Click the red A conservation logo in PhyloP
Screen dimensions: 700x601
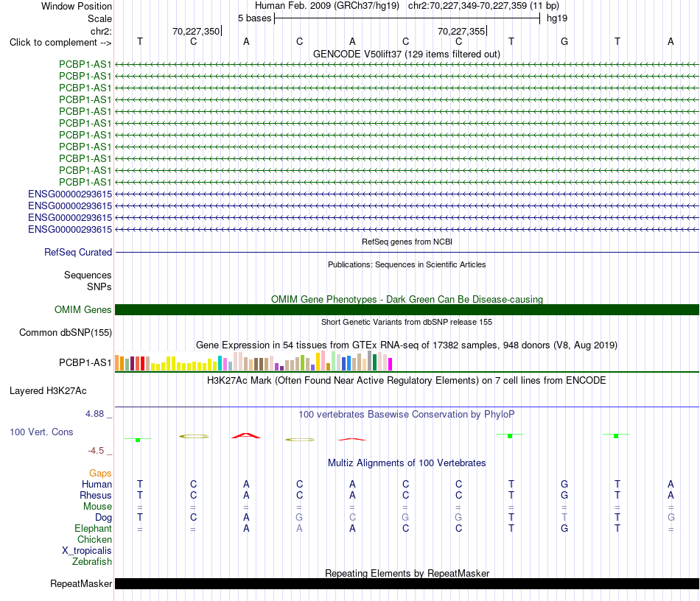[x=246, y=435]
